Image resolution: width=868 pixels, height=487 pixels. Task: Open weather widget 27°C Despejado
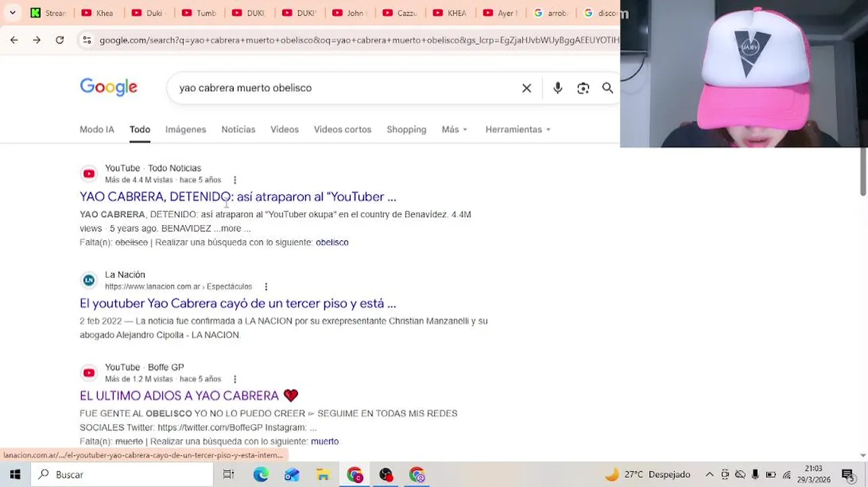[648, 474]
